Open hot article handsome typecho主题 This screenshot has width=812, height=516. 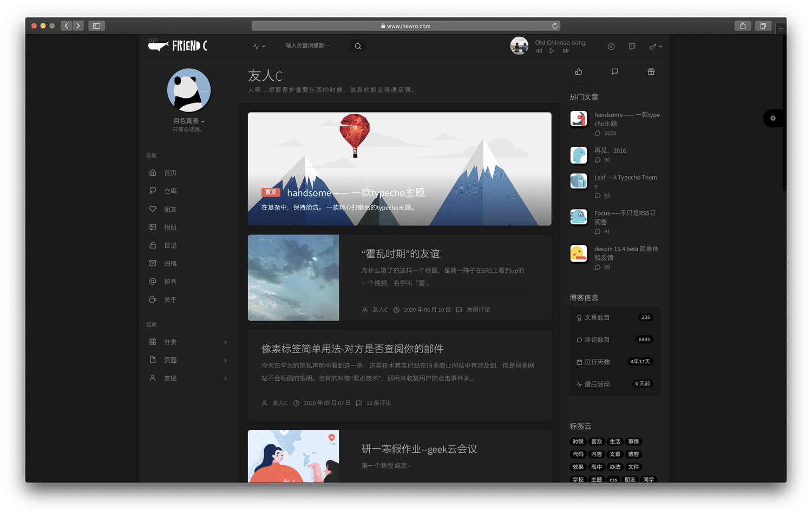tap(627, 119)
